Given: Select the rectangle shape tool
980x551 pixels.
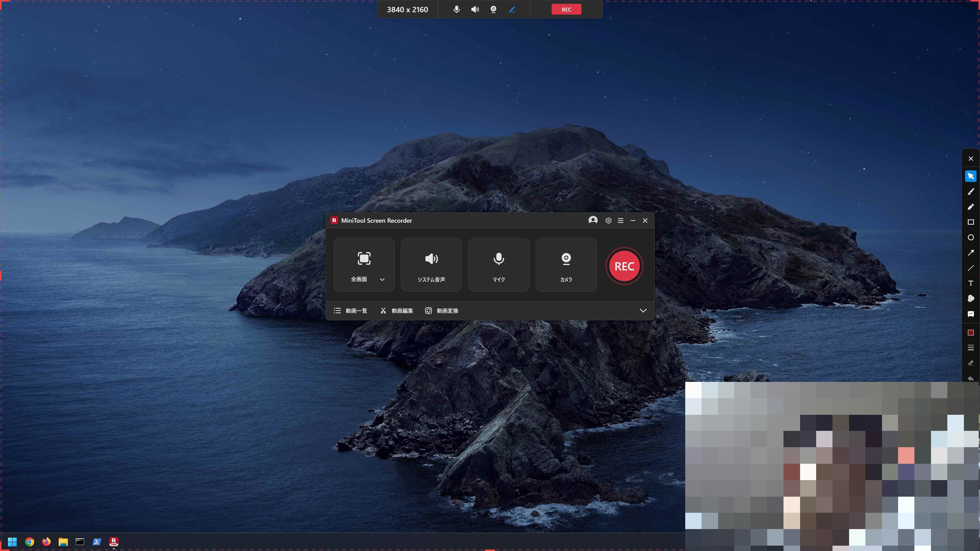Looking at the screenshot, I should 971,222.
